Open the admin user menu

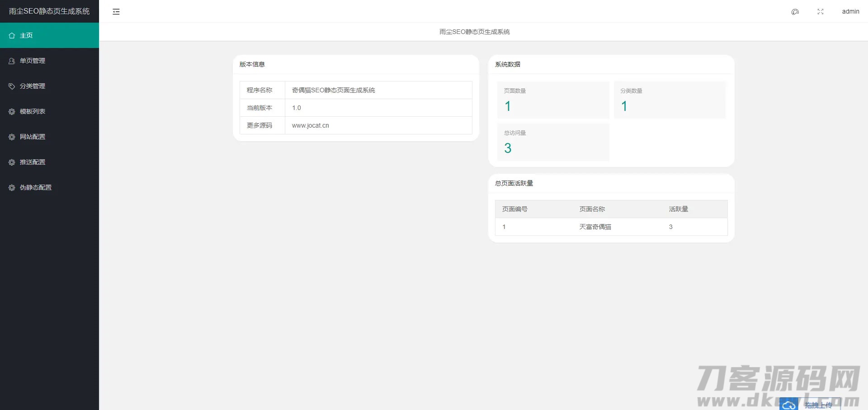[x=850, y=12]
